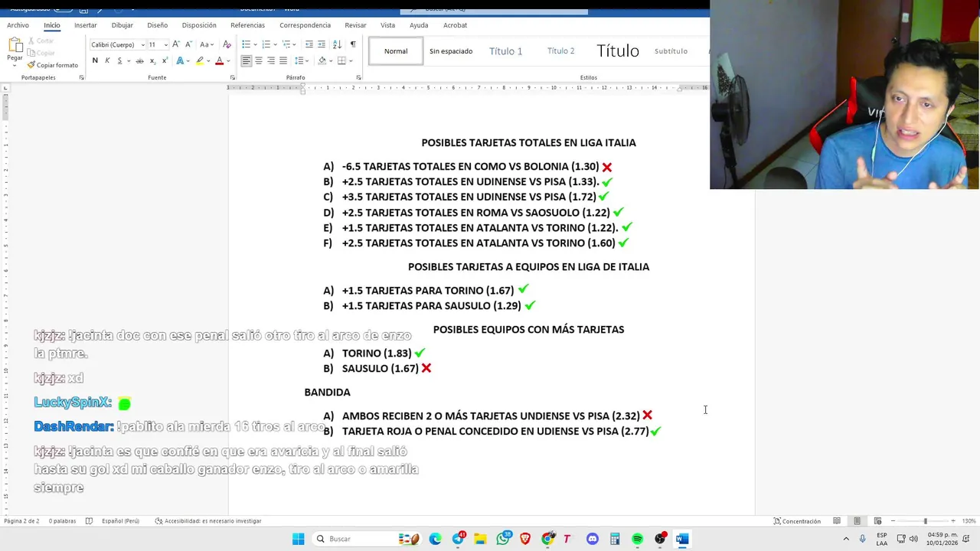Click the 130% zoom level
980x551 pixels.
[969, 521]
